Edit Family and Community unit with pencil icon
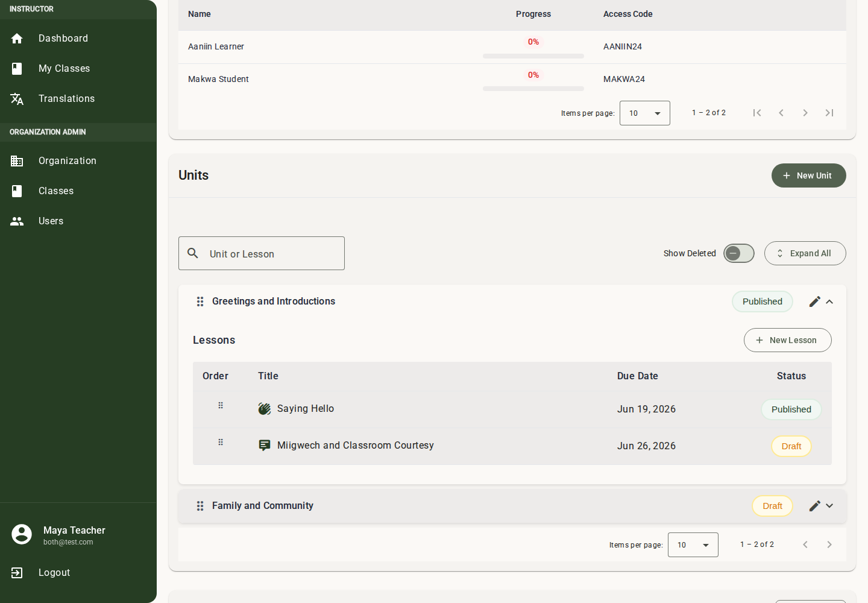Screen dimensions: 868x603 coord(815,506)
